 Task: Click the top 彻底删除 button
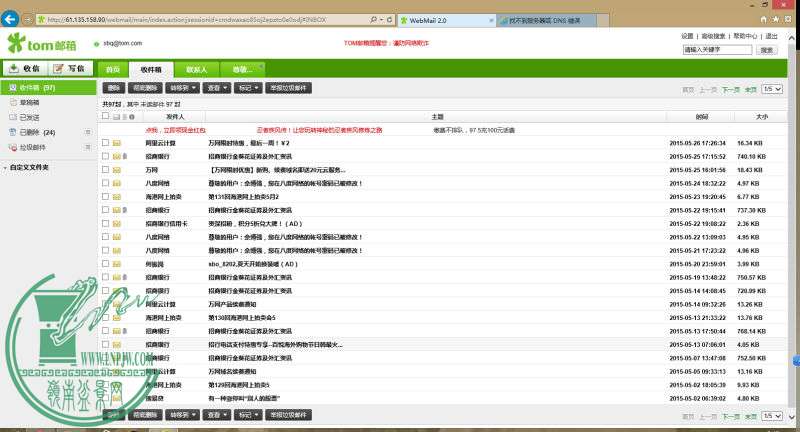click(x=145, y=88)
